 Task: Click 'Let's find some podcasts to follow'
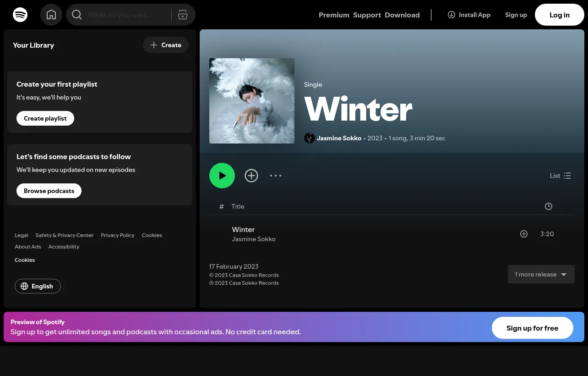point(74,157)
